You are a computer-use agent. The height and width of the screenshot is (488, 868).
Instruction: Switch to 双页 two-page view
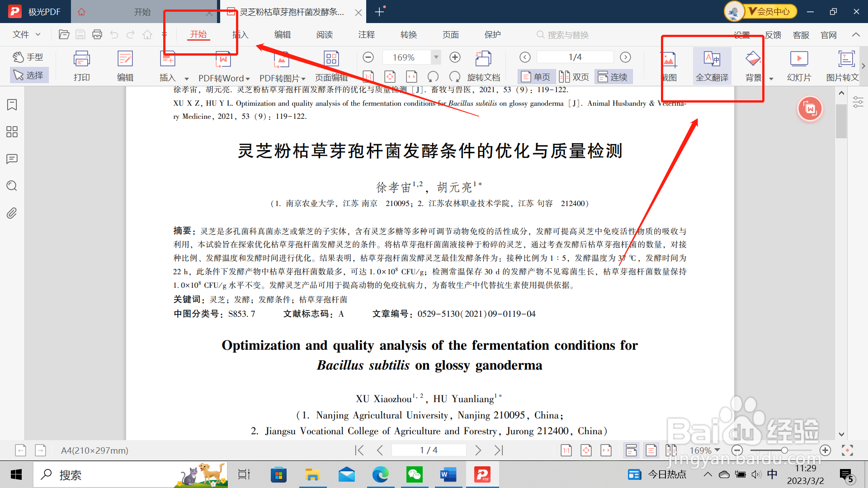[574, 76]
